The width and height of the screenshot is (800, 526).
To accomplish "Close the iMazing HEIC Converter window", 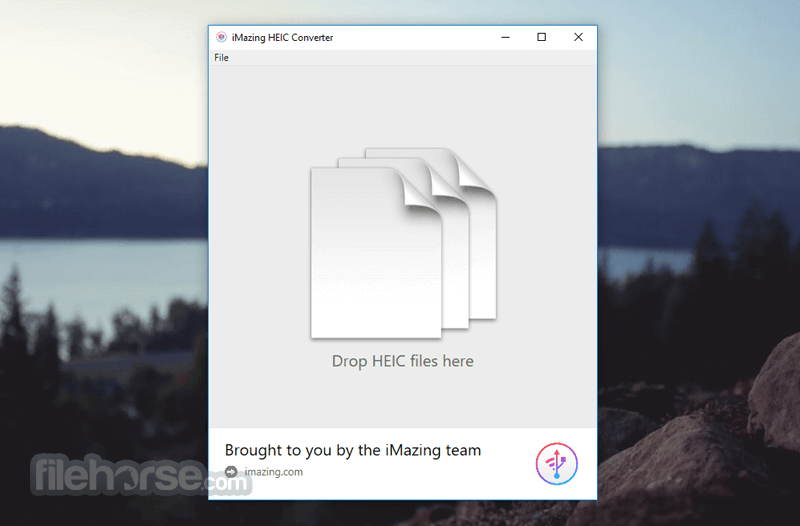I will click(578, 37).
